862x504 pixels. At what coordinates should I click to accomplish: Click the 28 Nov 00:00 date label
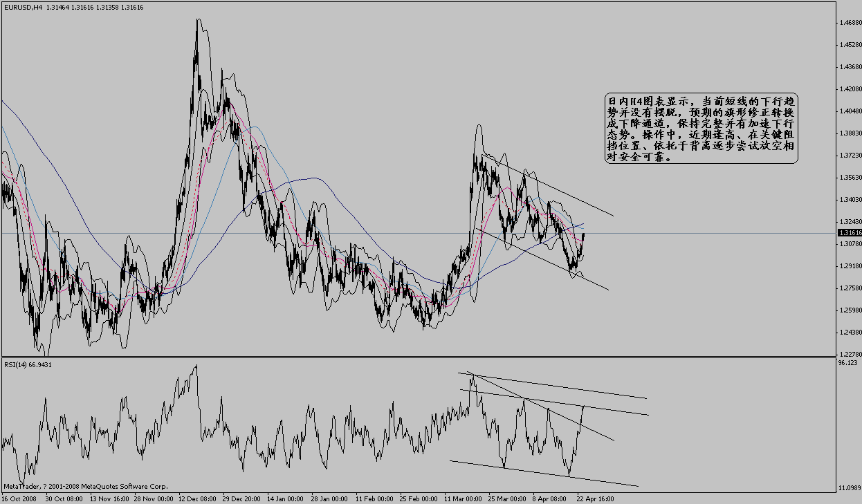click(153, 498)
